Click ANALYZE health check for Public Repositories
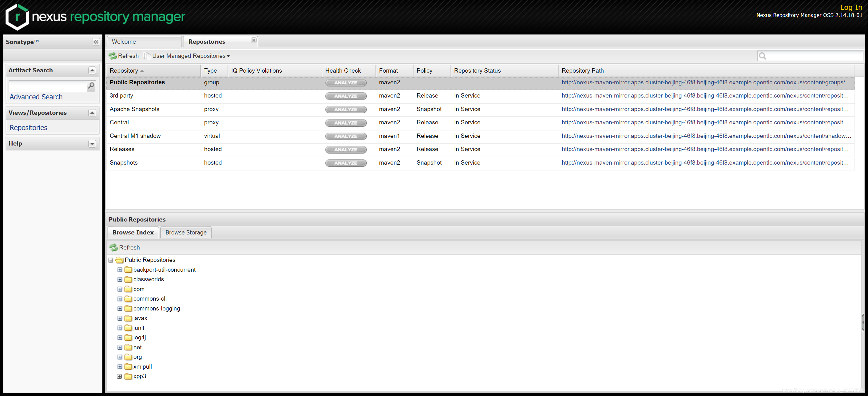This screenshot has height=396, width=868. (x=346, y=83)
